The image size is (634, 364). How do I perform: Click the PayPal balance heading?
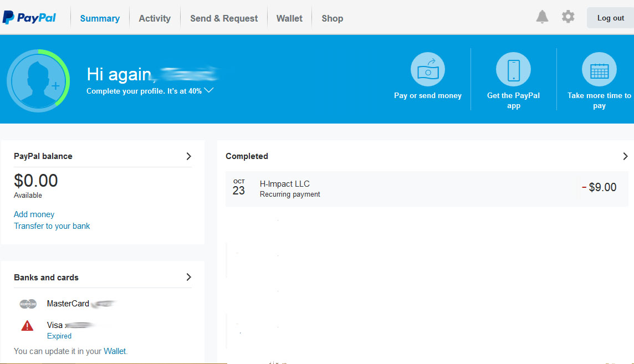coord(43,156)
